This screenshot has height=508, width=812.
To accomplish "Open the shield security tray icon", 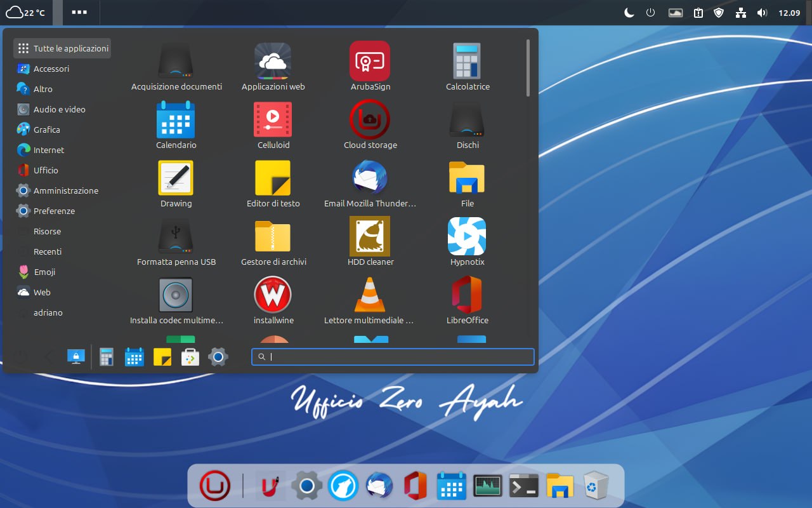I will 719,13.
